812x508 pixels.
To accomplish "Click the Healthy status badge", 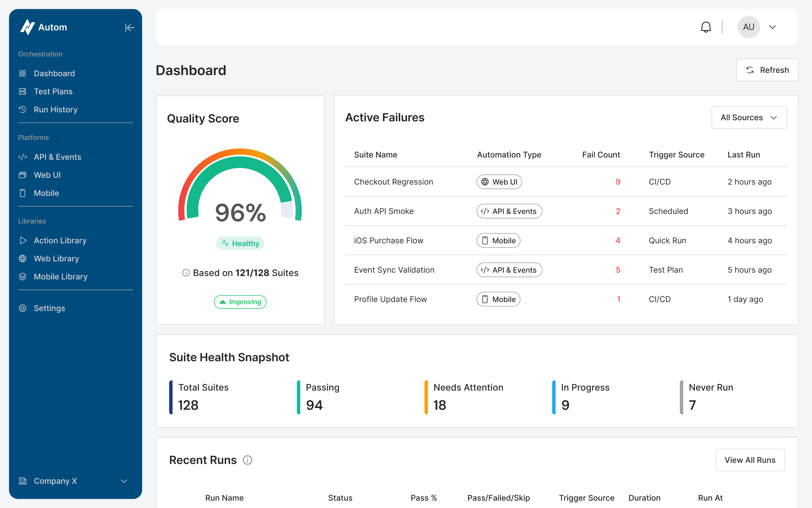I will tap(240, 243).
